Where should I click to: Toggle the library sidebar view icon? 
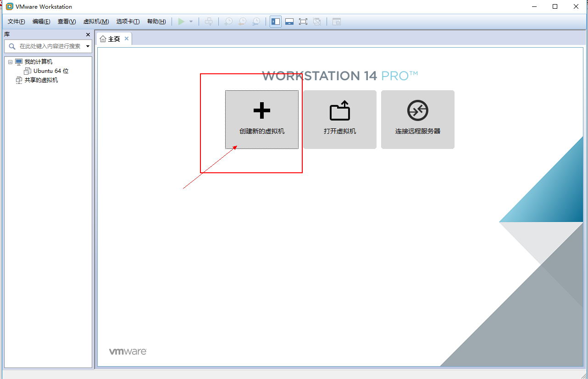(276, 22)
